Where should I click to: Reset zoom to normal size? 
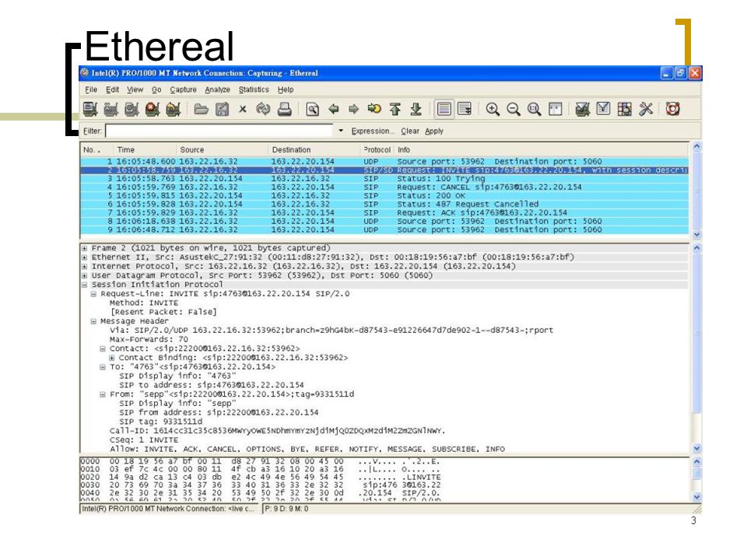point(534,109)
